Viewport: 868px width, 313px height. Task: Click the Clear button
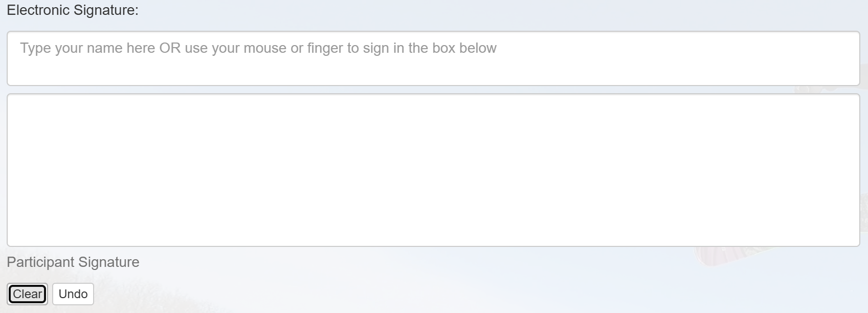(x=28, y=294)
